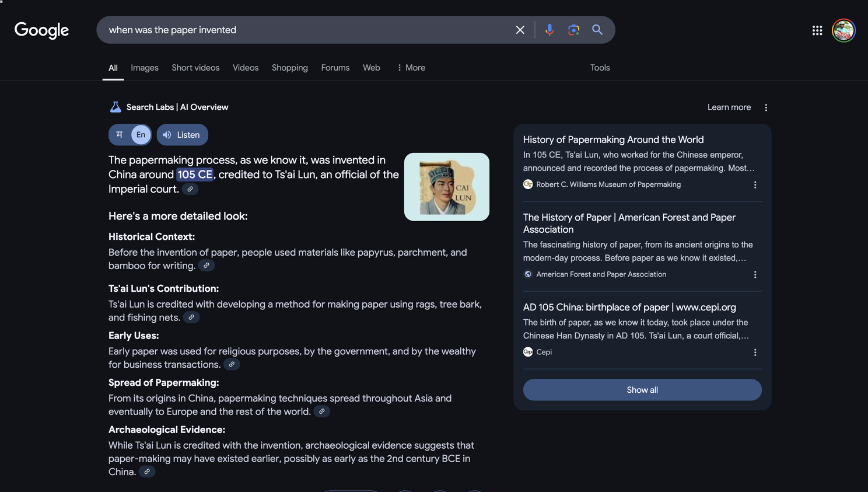The image size is (868, 492).
Task: Switch to the Images tab
Action: 145,68
